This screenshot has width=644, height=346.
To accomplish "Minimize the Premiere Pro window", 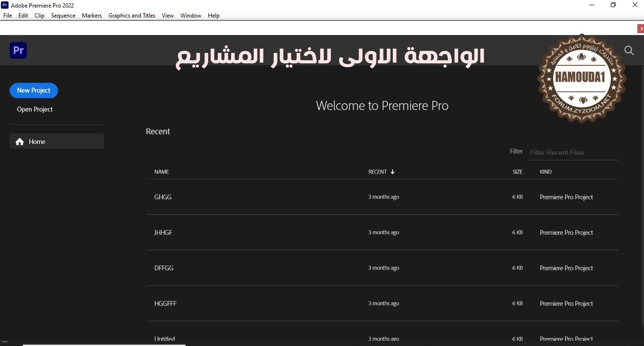I will coord(591,5).
